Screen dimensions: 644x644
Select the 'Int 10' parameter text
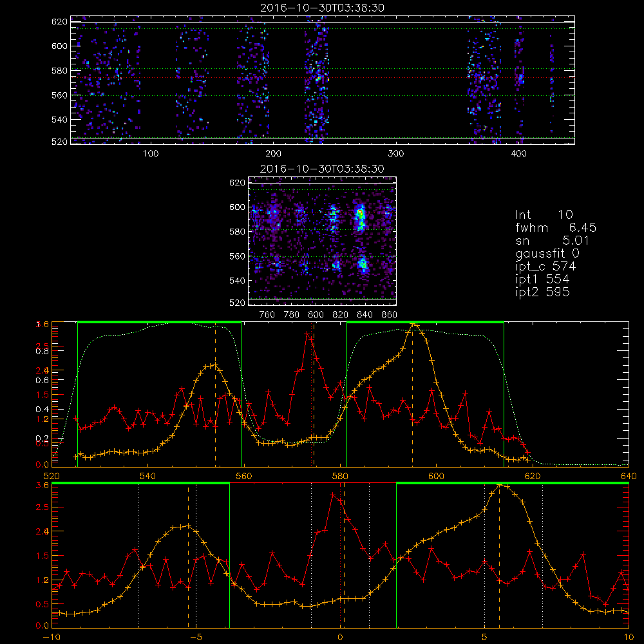pyautogui.click(x=544, y=215)
